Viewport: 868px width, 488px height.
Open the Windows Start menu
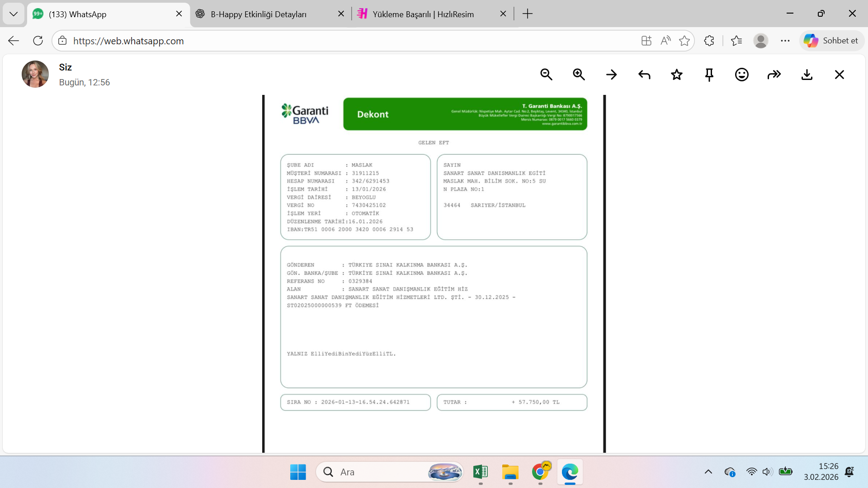coord(298,472)
